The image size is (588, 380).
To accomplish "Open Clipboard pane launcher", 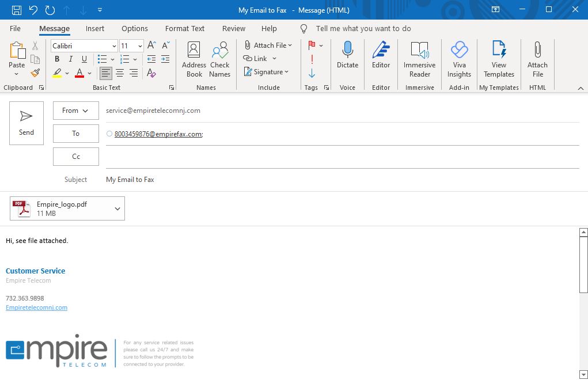I will pos(41,88).
